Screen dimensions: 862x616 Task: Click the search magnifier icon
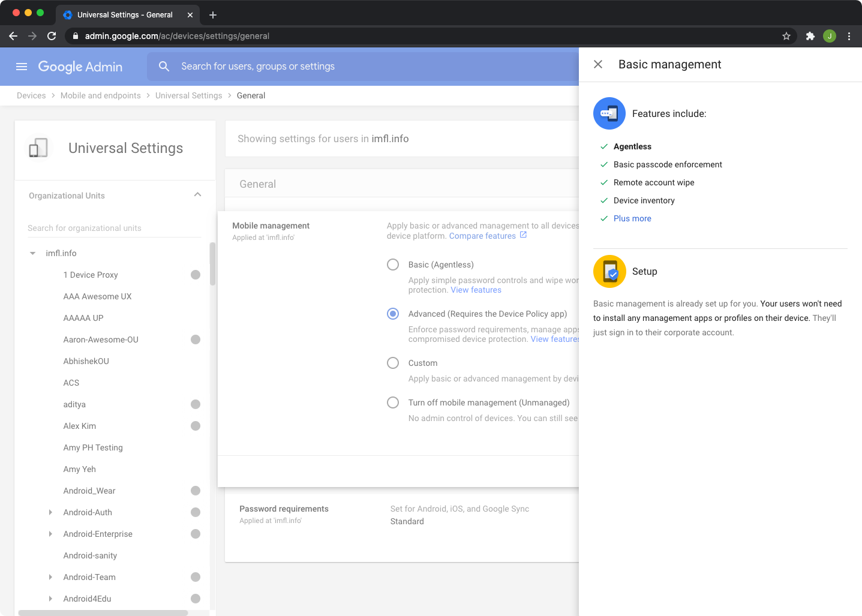pos(164,67)
